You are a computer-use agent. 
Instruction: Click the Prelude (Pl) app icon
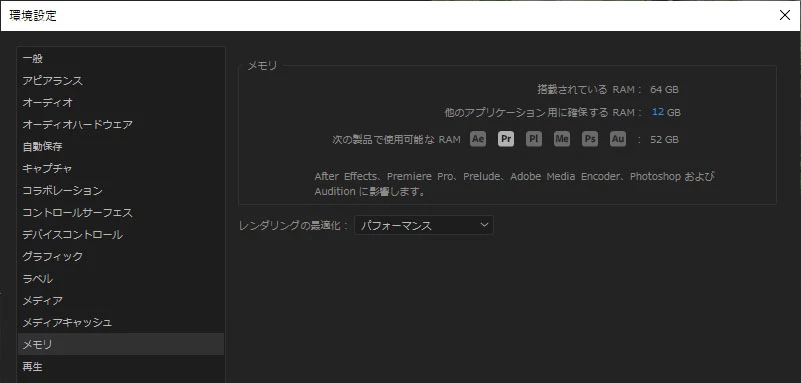pos(534,139)
